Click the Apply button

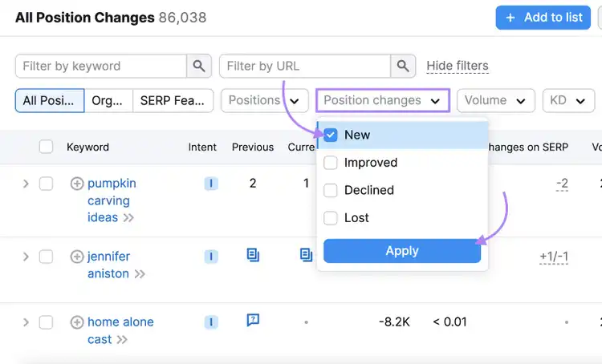402,251
